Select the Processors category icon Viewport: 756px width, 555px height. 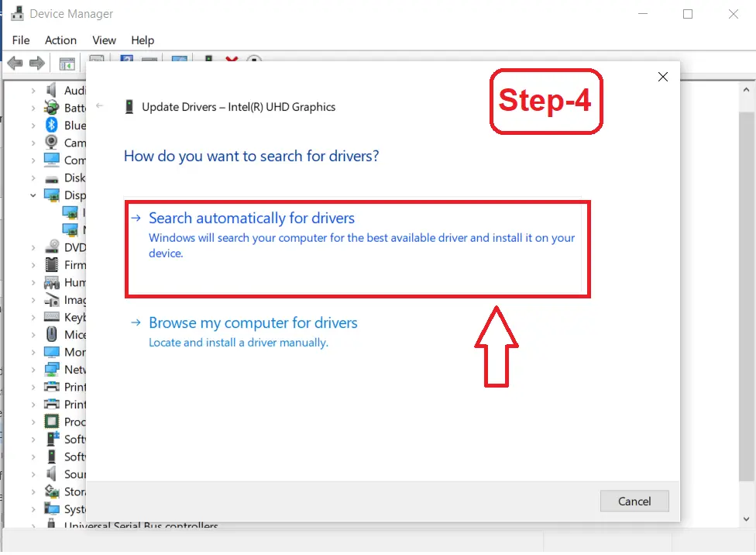click(51, 422)
